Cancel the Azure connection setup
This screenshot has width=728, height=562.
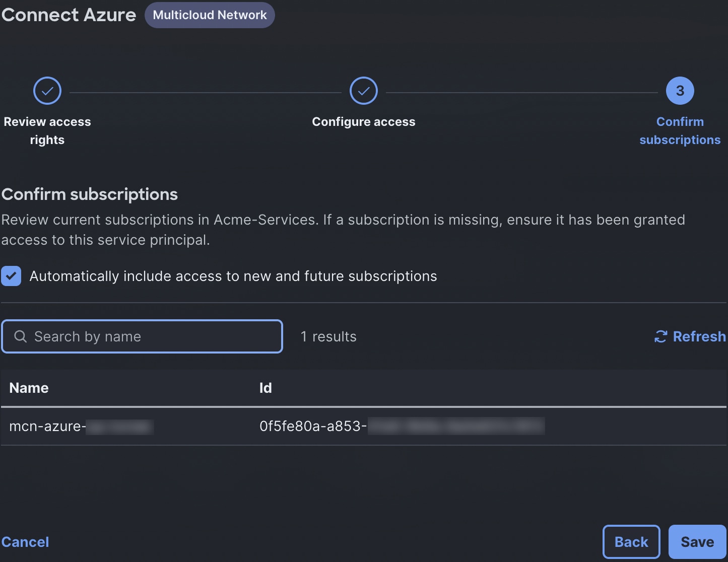25,542
